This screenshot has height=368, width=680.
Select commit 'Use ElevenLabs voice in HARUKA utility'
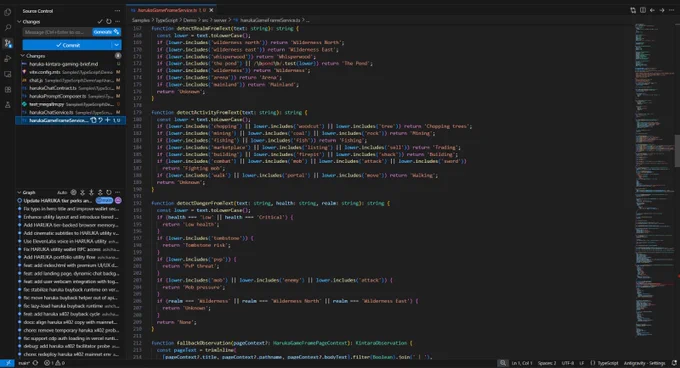click(x=71, y=241)
